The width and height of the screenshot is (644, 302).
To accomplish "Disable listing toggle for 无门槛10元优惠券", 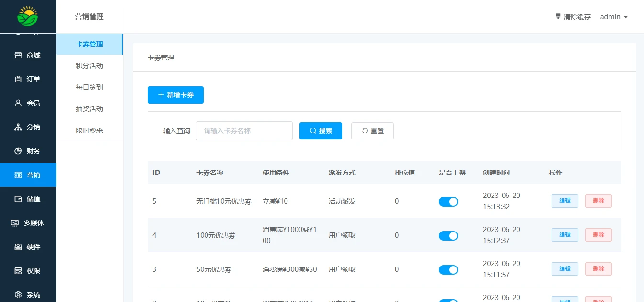I will coord(448,201).
